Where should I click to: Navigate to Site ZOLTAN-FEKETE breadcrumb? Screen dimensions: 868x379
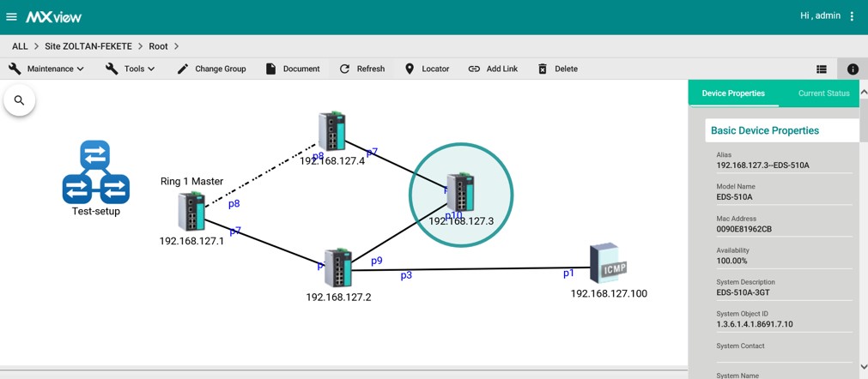[94, 46]
